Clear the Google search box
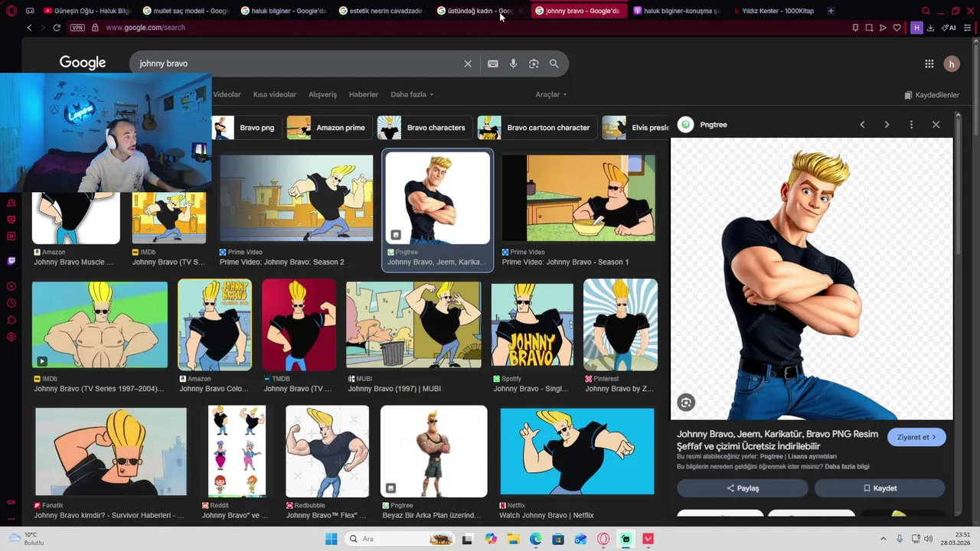Screen dimensions: 980x551 tap(468, 64)
